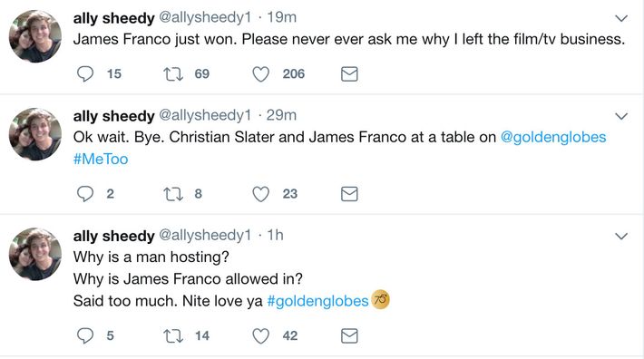Retweet the tweet with 14 retweets

tap(173, 335)
